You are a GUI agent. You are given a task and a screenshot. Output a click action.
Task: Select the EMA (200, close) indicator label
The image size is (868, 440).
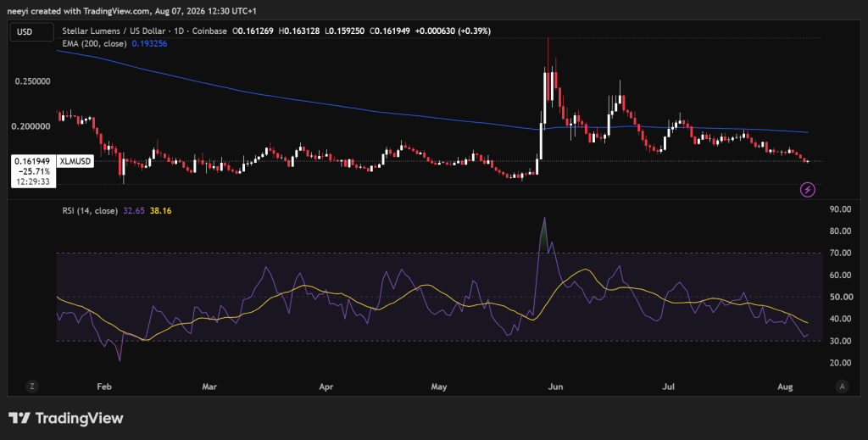94,43
